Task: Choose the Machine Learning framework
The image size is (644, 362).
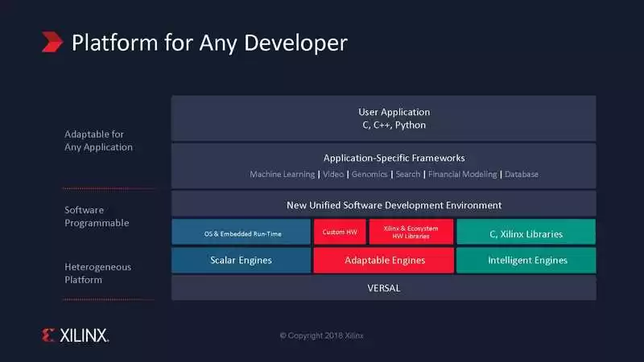Action: (x=281, y=175)
